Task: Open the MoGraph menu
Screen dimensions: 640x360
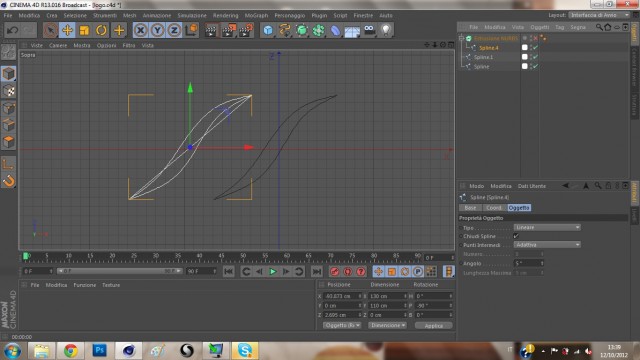Action: (256, 16)
